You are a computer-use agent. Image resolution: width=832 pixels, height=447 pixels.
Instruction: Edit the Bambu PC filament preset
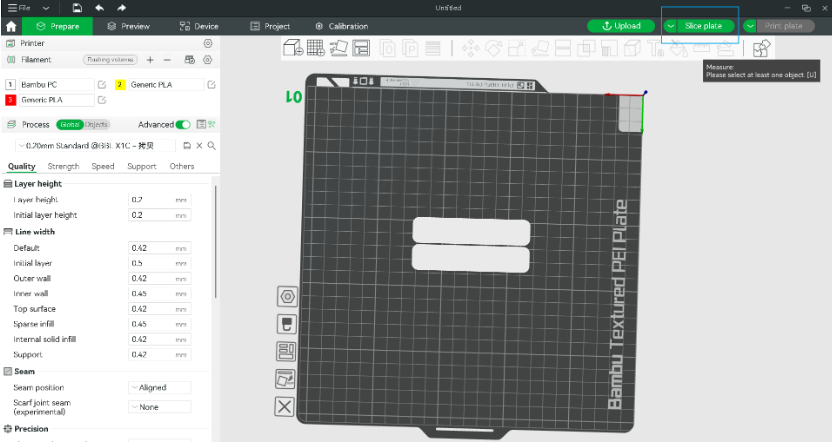click(102, 84)
